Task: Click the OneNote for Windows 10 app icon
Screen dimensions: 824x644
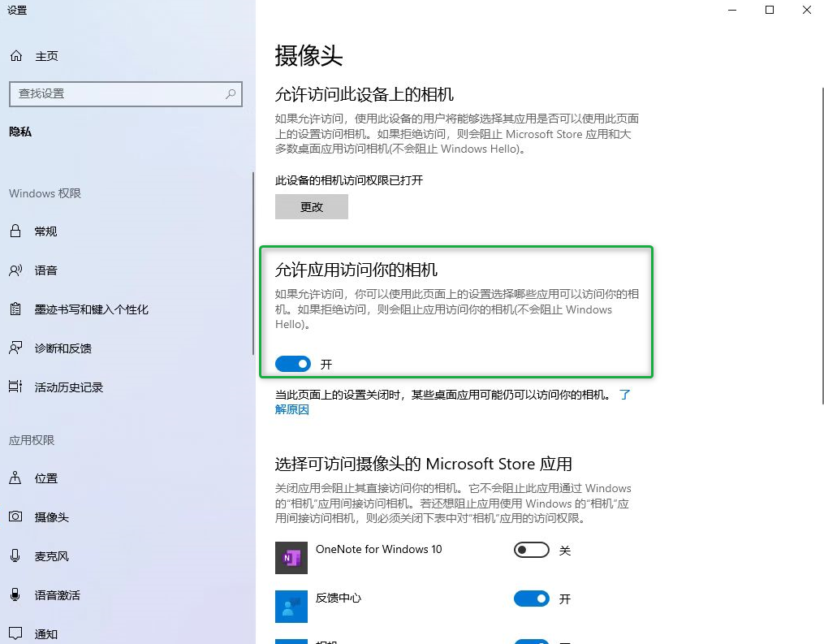Action: 291,558
